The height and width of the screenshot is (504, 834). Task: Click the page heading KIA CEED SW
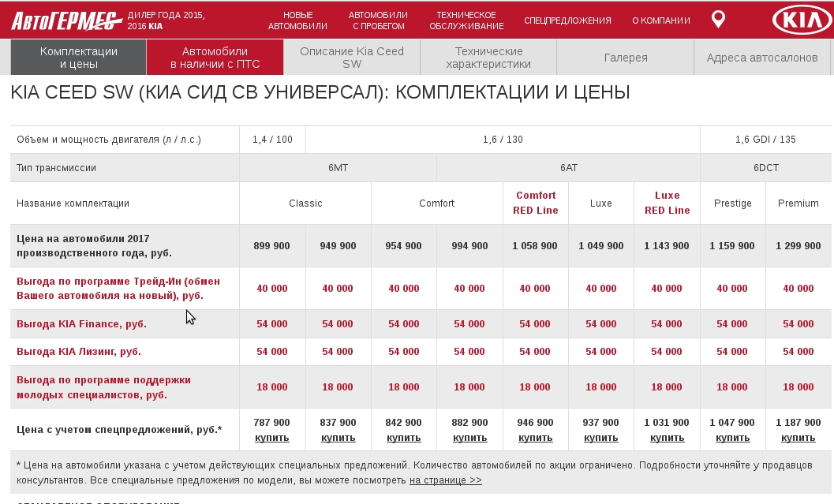[x=320, y=92]
